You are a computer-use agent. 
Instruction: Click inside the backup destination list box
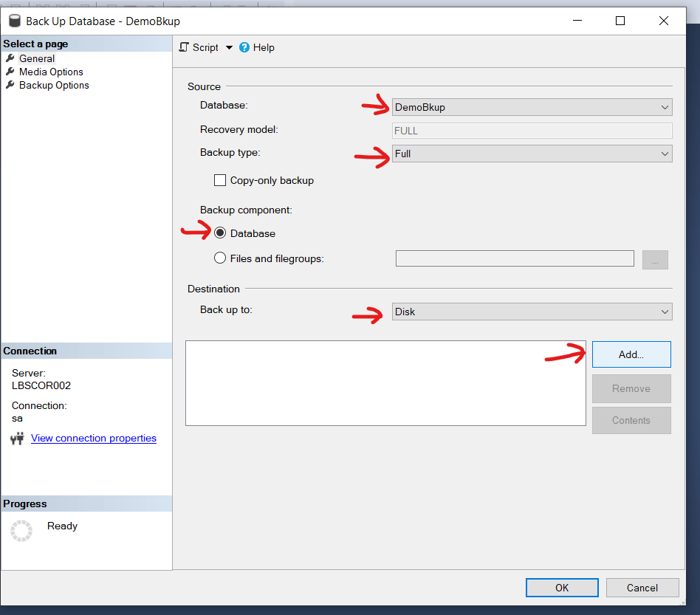(386, 382)
